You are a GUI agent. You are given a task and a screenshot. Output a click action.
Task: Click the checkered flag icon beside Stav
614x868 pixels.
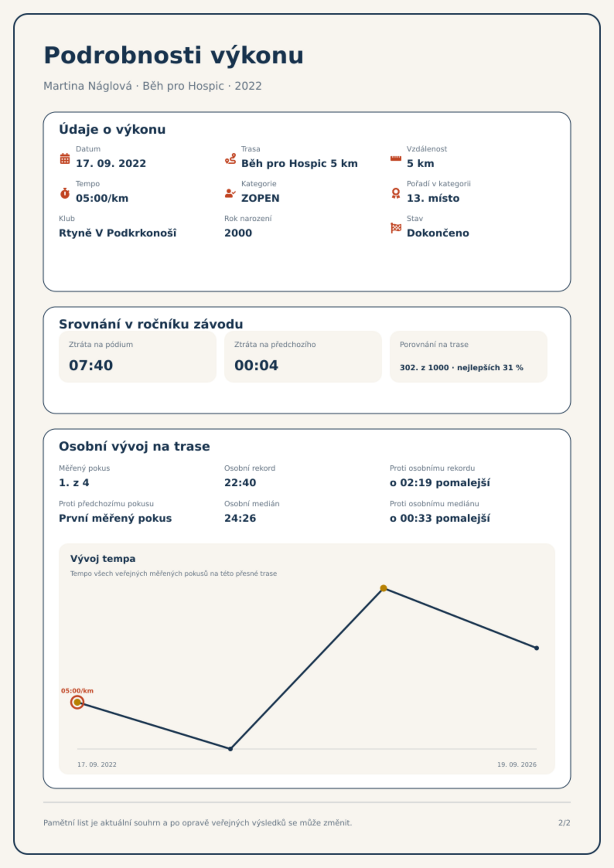coord(396,228)
